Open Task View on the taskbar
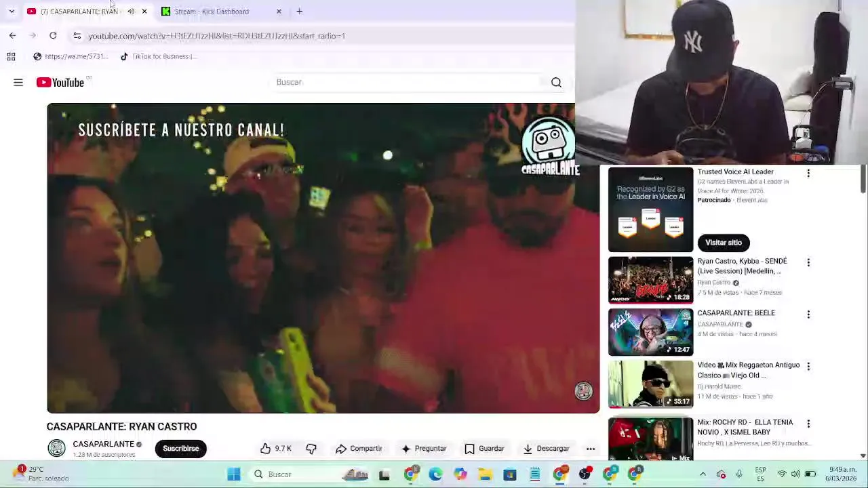This screenshot has height=488, width=868. pyautogui.click(x=384, y=474)
